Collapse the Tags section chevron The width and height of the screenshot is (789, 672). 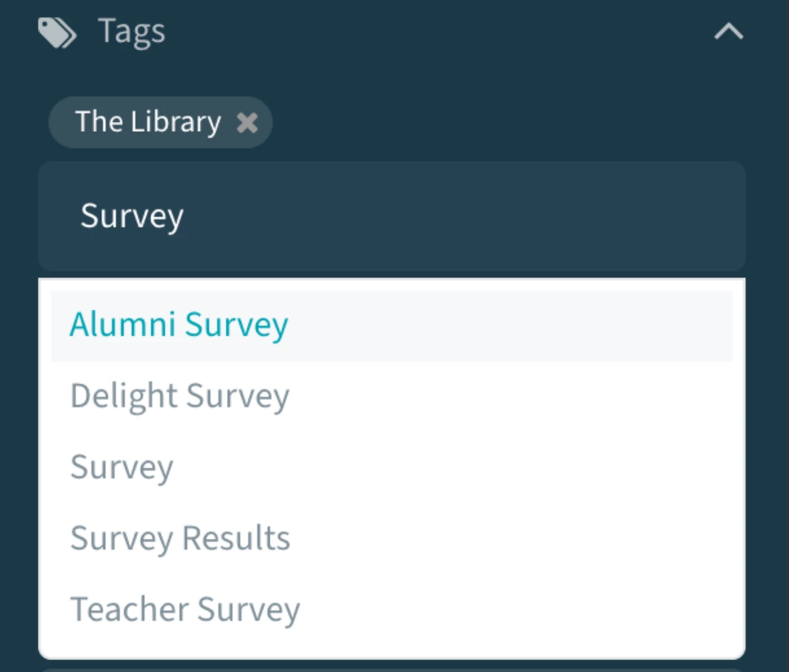pyautogui.click(x=729, y=32)
